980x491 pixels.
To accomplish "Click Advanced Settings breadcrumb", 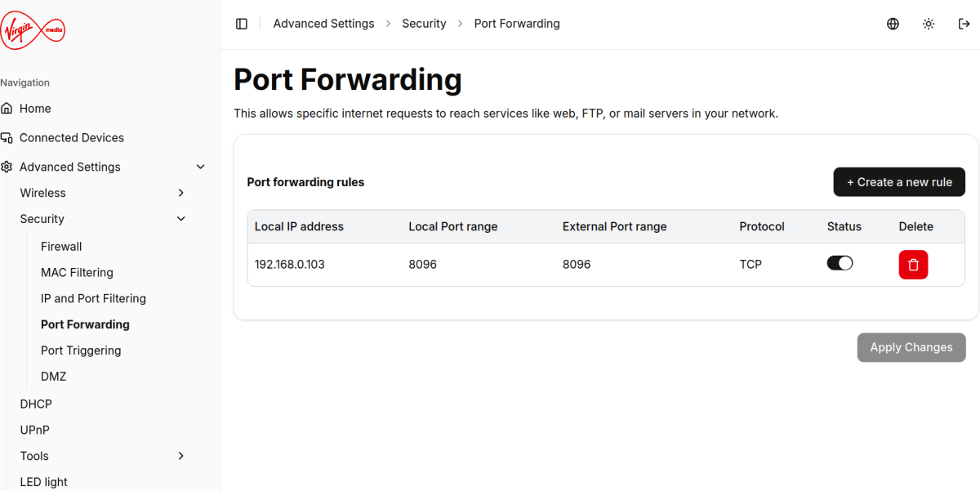I will 323,24.
